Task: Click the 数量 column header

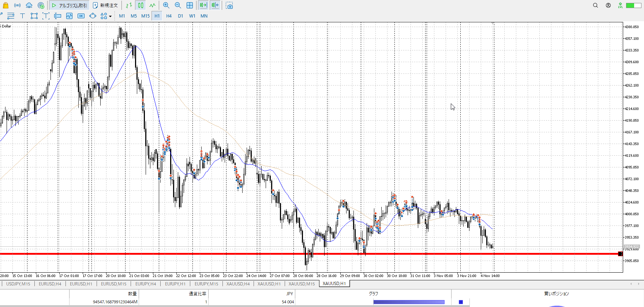Action: point(132,293)
